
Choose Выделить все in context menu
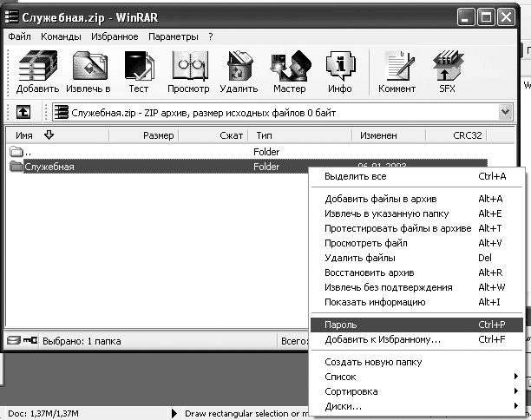pyautogui.click(x=416, y=176)
